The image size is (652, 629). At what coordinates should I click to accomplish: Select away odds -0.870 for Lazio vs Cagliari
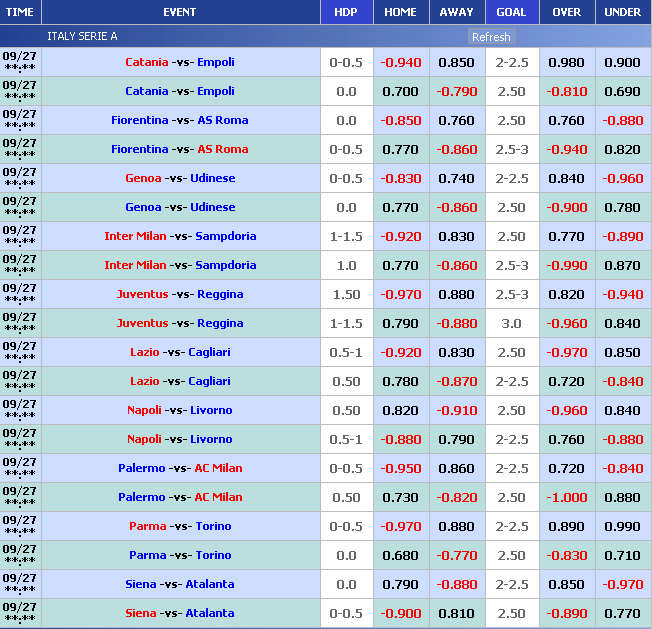point(456,381)
